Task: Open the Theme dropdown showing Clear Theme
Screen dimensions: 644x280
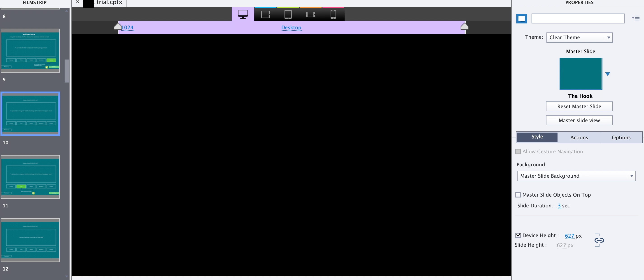Action: 579,37
